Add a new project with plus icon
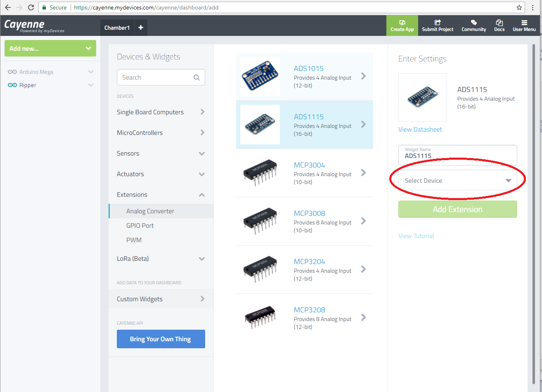 tap(141, 28)
